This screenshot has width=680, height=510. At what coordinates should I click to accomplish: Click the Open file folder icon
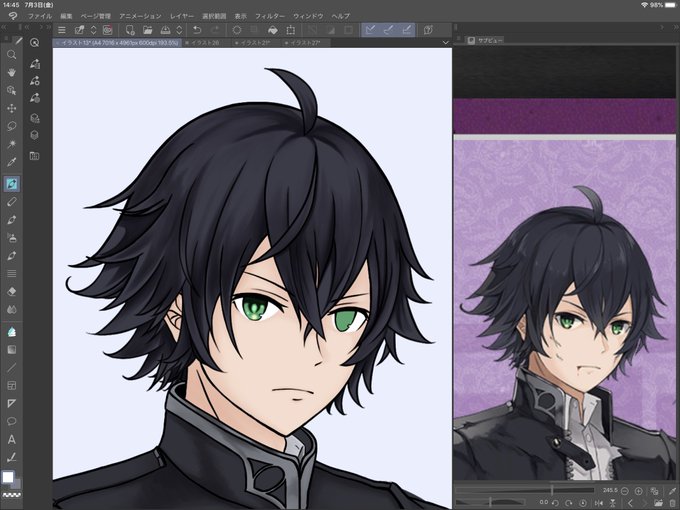tap(147, 30)
